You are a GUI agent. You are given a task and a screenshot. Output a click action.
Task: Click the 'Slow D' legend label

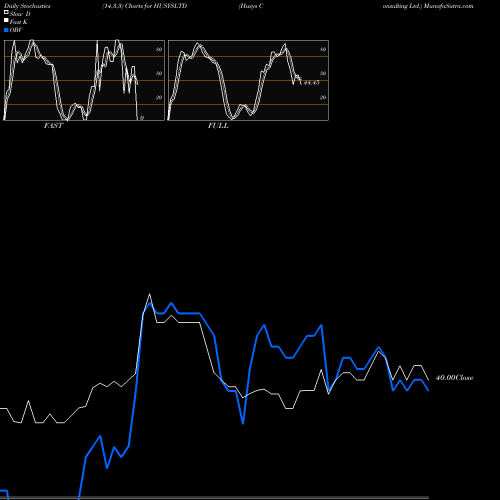tap(20, 14)
